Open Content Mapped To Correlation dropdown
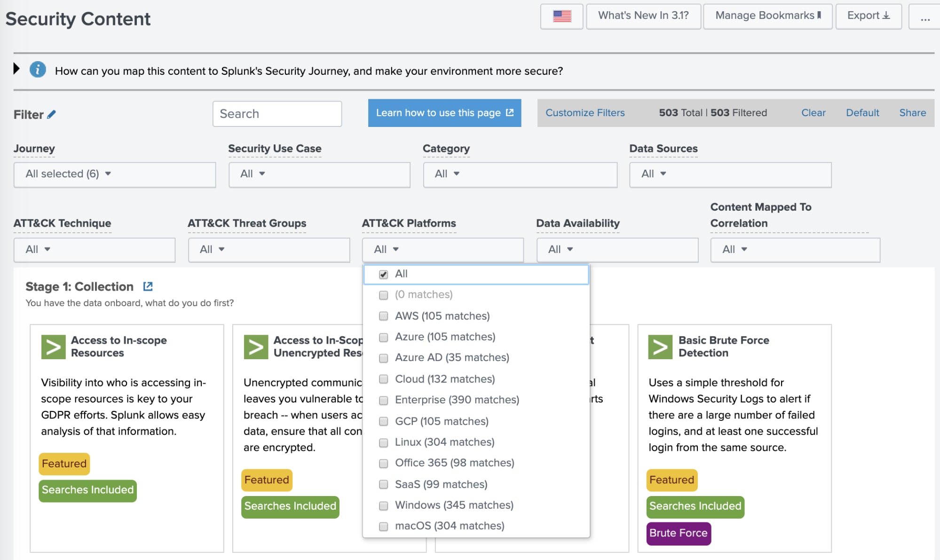 [795, 250]
